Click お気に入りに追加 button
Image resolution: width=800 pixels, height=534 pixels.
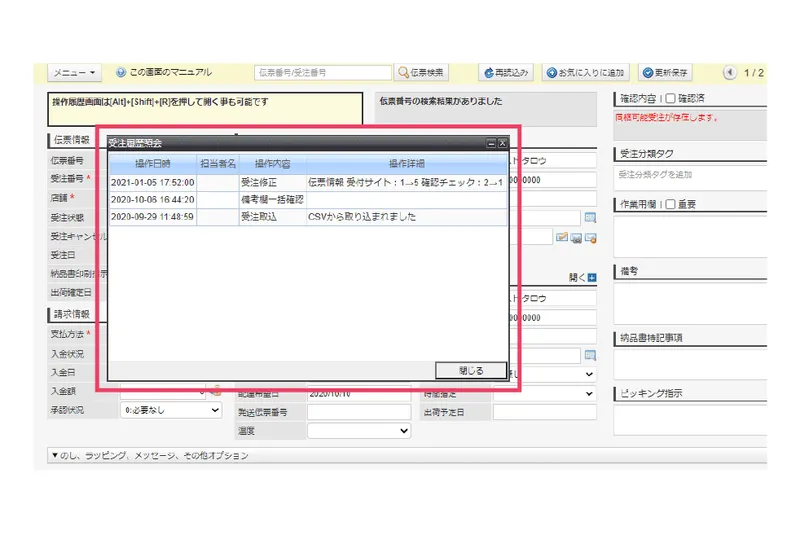point(586,72)
